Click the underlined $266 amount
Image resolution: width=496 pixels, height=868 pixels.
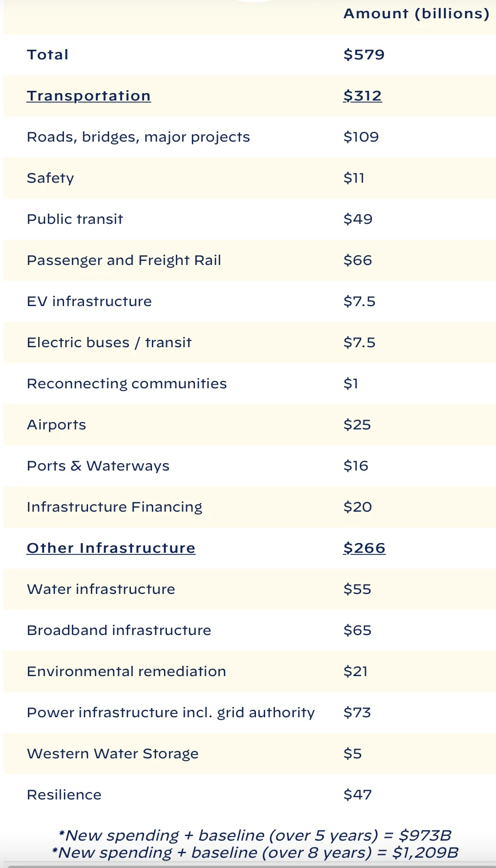[364, 548]
